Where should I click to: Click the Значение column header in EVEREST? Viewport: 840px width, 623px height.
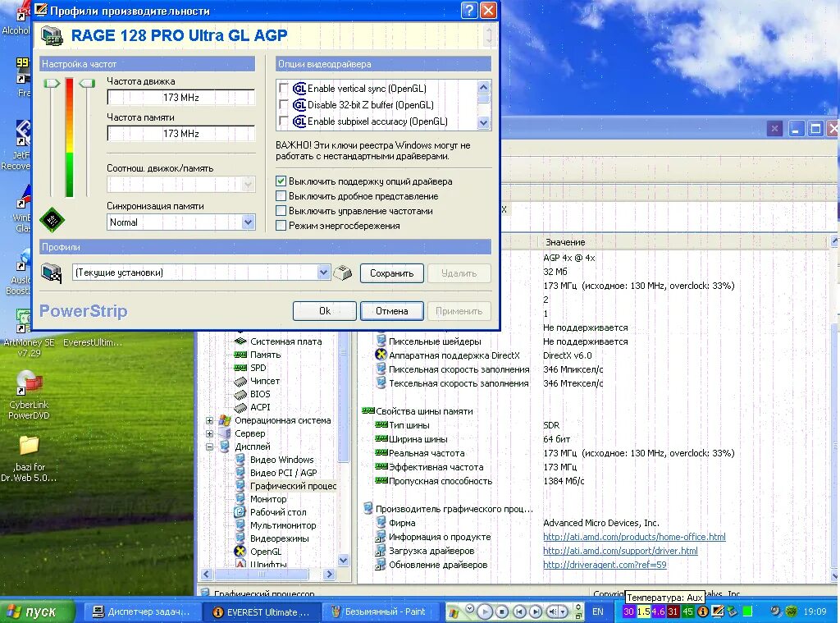coord(565,242)
